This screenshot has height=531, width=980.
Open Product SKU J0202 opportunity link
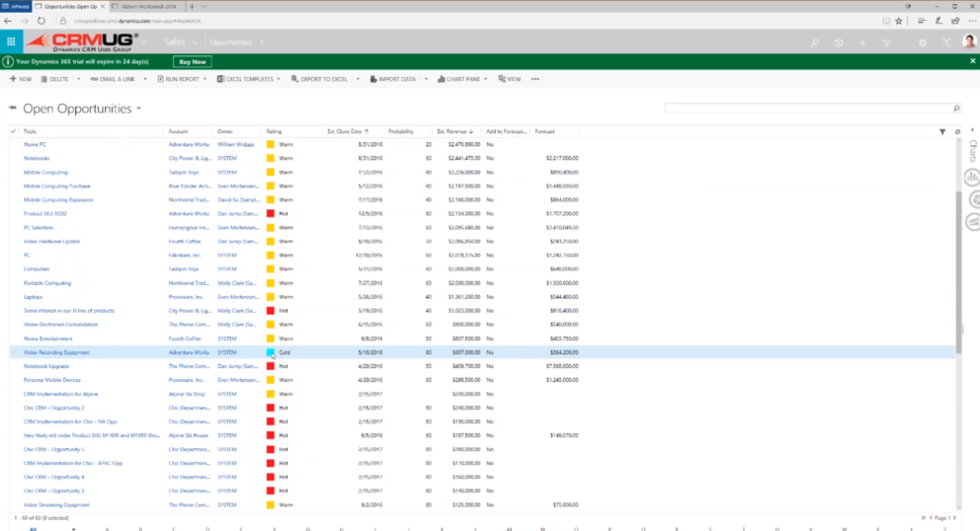coord(45,213)
